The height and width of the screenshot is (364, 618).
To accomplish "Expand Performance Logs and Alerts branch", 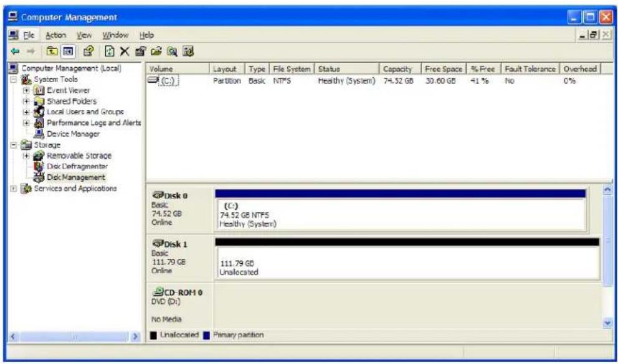I will (26, 123).
